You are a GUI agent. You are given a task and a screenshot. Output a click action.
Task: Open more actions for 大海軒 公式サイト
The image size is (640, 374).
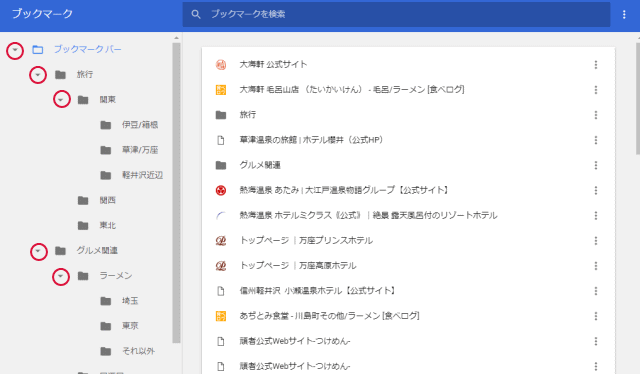(596, 65)
